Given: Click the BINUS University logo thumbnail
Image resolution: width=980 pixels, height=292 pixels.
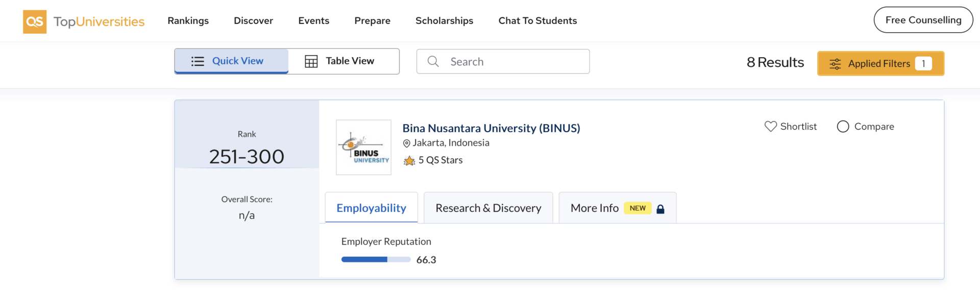Looking at the screenshot, I should coord(363,148).
